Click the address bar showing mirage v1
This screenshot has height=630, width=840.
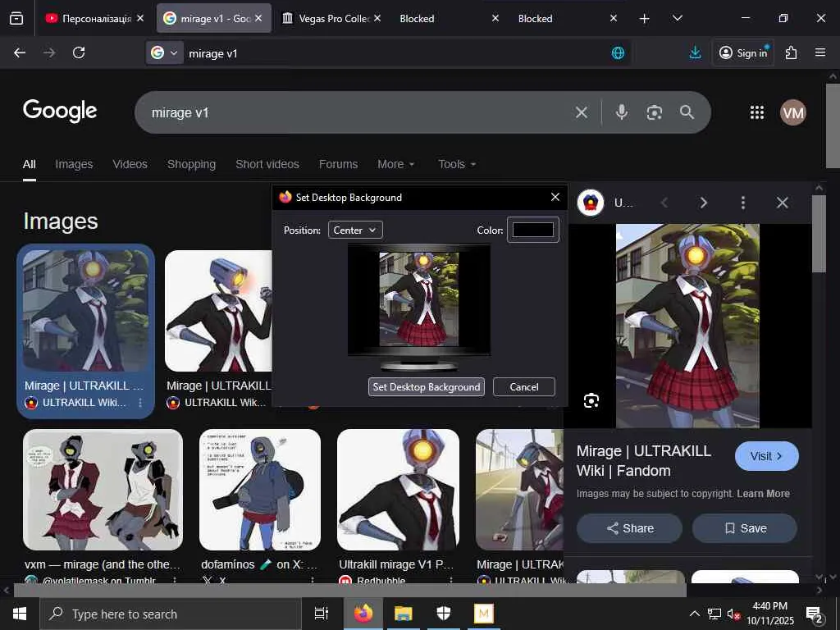point(396,53)
